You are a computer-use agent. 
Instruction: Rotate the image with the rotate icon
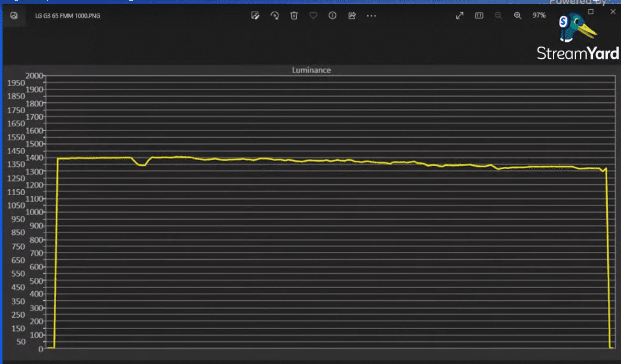point(275,15)
